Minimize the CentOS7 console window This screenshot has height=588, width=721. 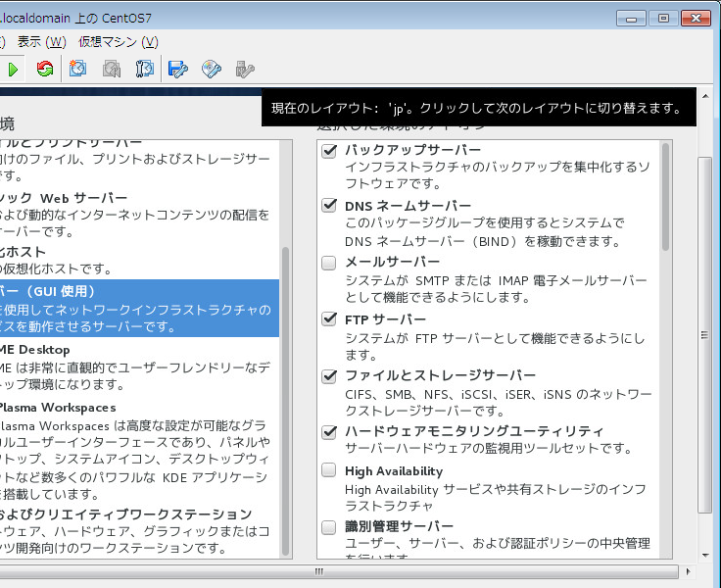[x=631, y=19]
